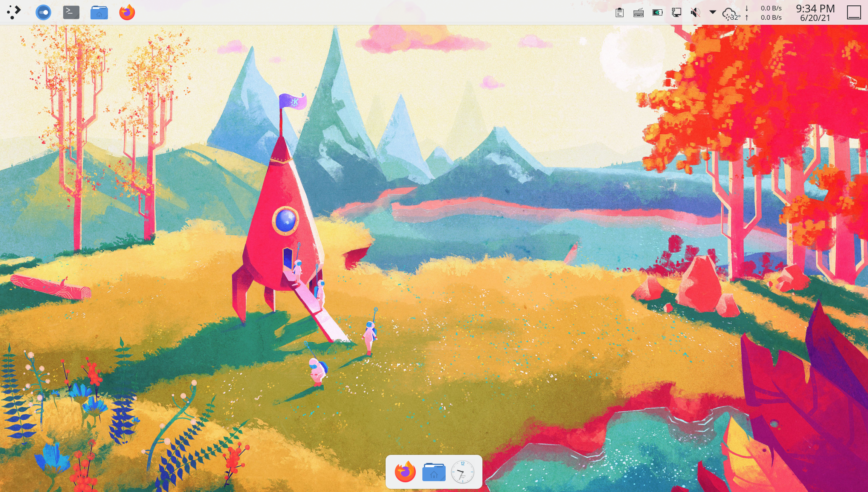Toggle Show Desktop at panel's right end
868x492 pixels.
tap(854, 12)
